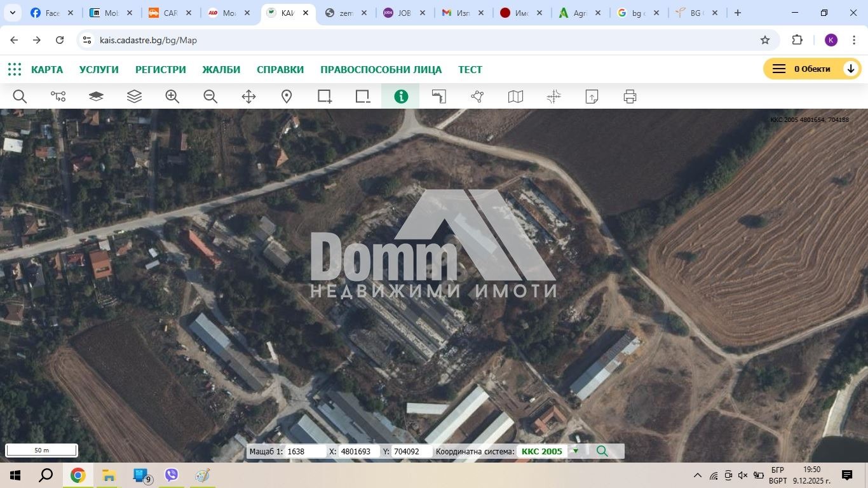The width and height of the screenshot is (868, 488).
Task: Activate the Zoom In tool
Action: pos(172,96)
